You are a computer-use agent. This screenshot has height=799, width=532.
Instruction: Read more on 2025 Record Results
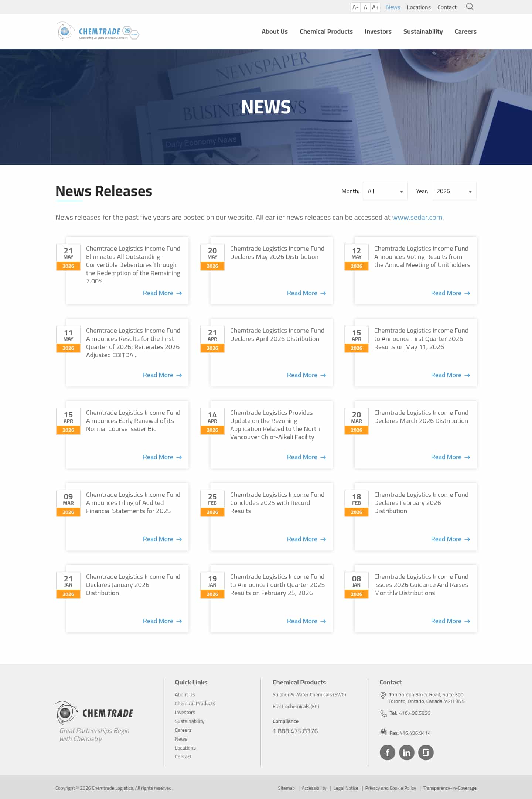(306, 539)
